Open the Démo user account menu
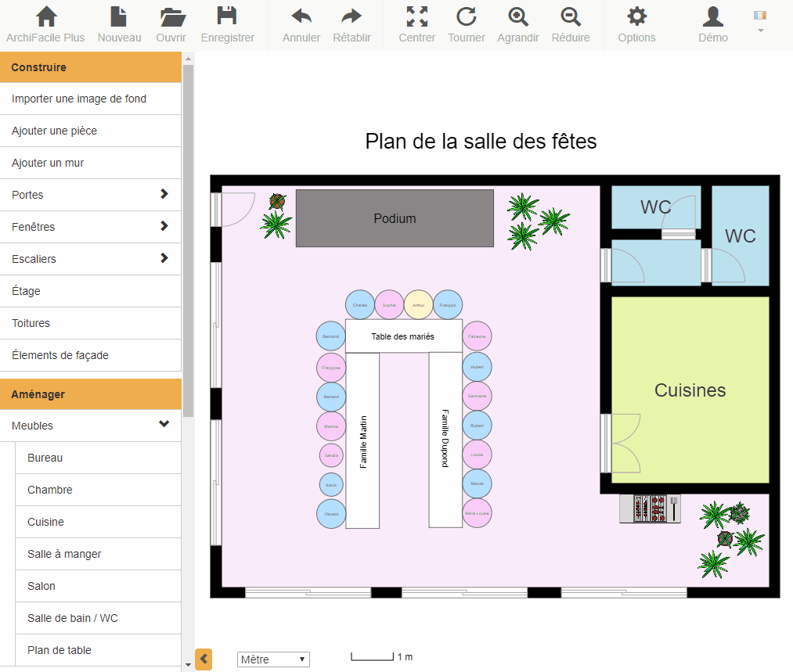793x672 pixels. [x=712, y=17]
